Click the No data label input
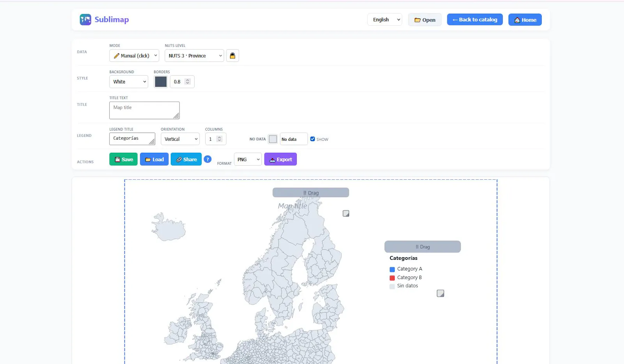The height and width of the screenshot is (364, 624). 294,139
